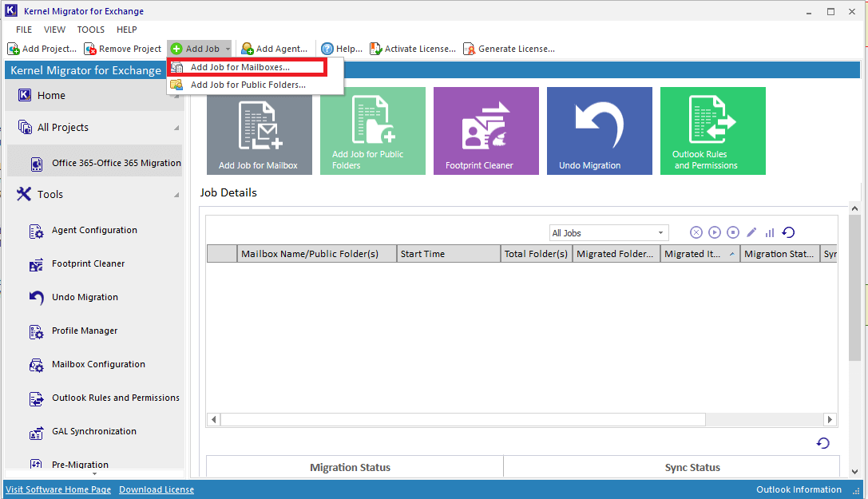Click the horizontal scrollbar of the job table
Viewport: 868px width, 499px height.
(x=463, y=419)
